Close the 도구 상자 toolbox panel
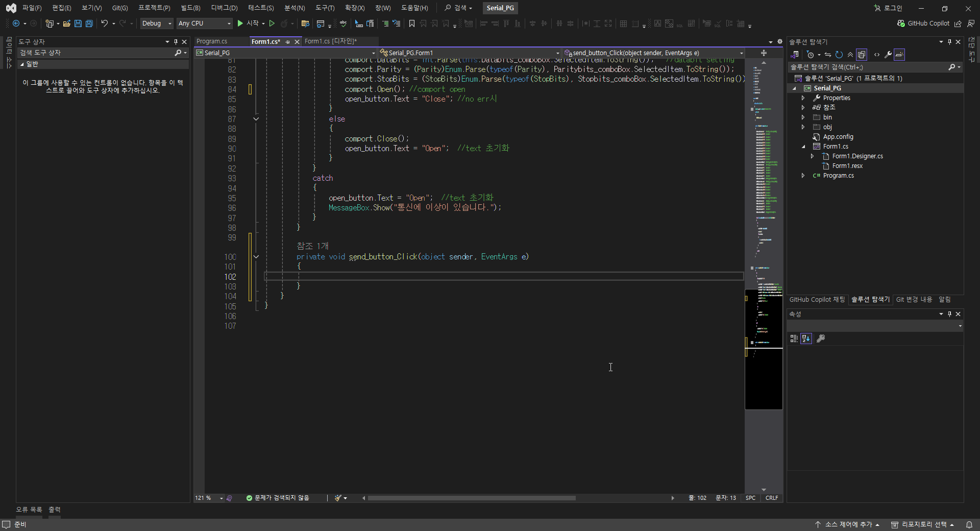This screenshot has width=980, height=531. (x=184, y=42)
